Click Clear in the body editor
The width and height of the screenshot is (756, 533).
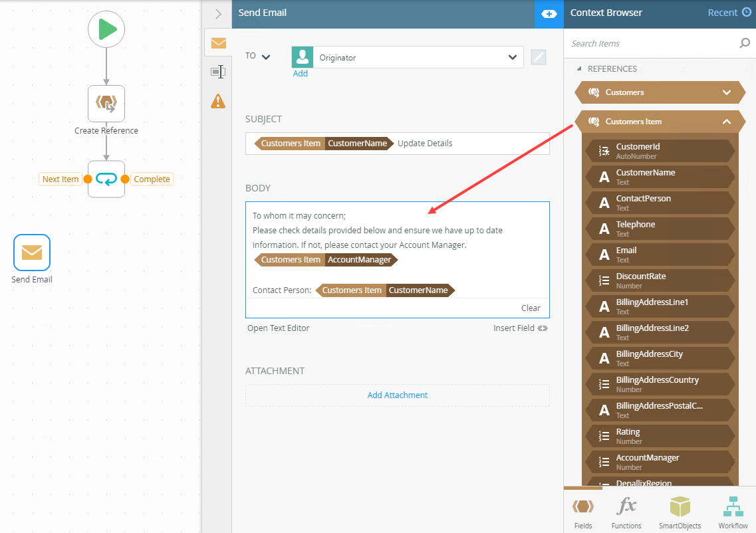[531, 308]
